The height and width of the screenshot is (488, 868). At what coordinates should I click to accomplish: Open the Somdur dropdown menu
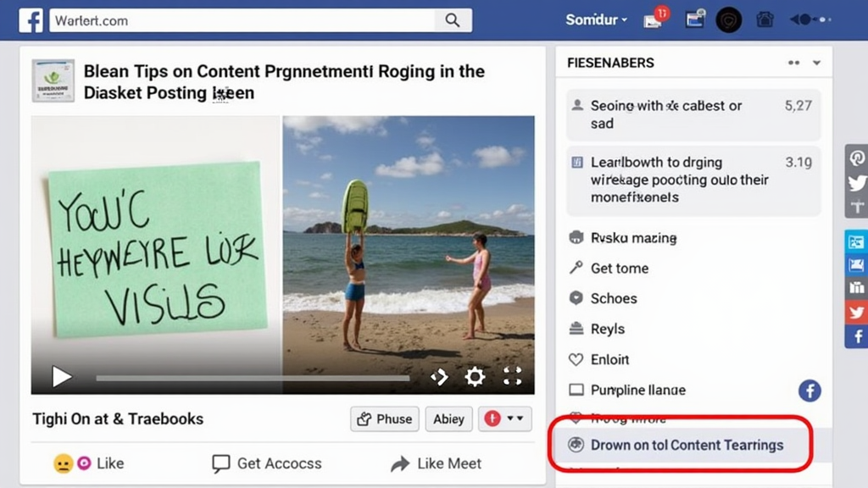(x=596, y=20)
